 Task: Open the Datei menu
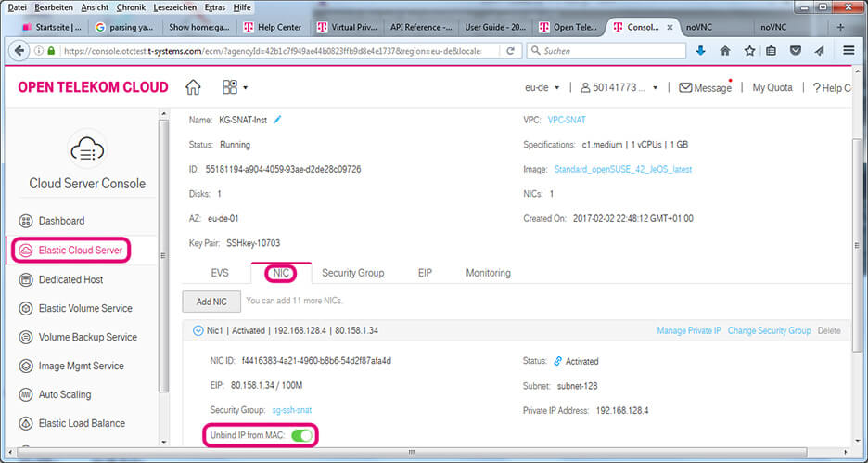pos(18,7)
